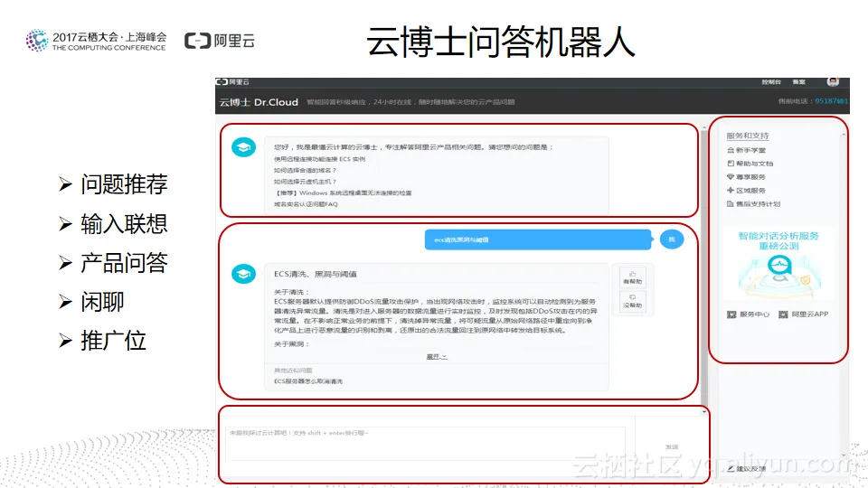868x488 pixels.
Task: Click the Aliyun logo in the top bar
Action: click(232, 82)
